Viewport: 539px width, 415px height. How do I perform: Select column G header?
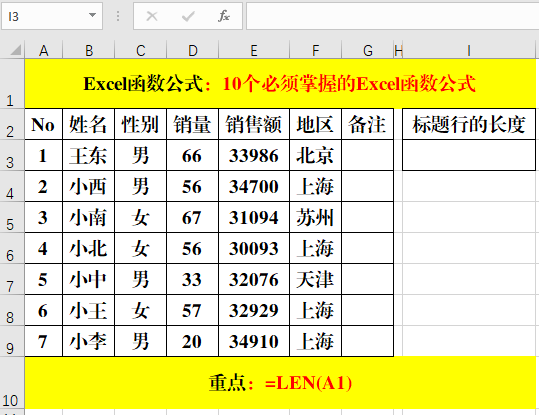pos(367,50)
